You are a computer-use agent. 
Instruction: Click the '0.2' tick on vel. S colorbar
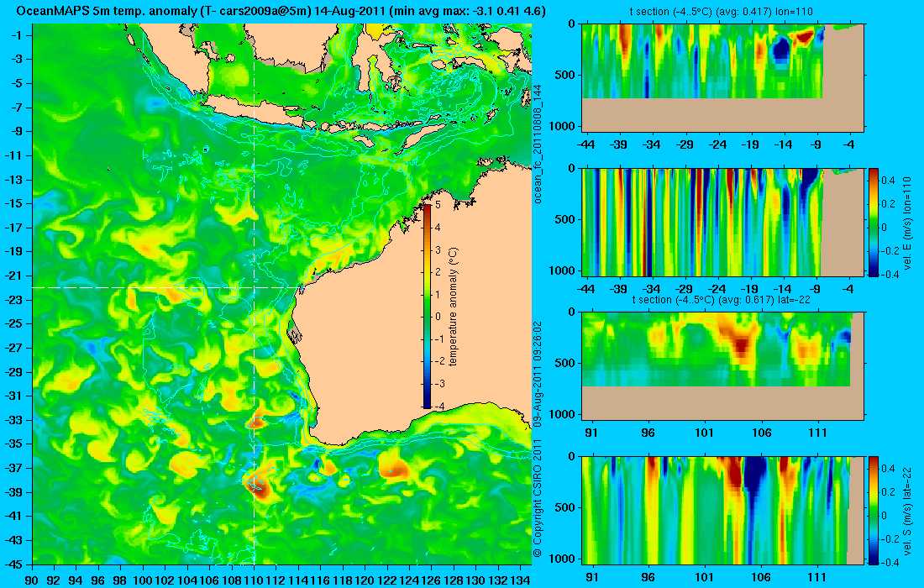point(888,491)
